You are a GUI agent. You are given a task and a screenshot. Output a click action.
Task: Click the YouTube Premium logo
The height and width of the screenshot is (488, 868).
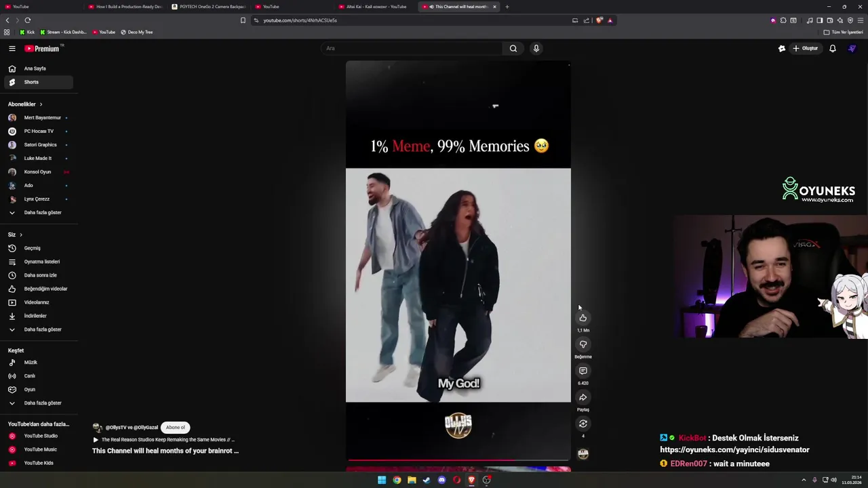point(43,48)
